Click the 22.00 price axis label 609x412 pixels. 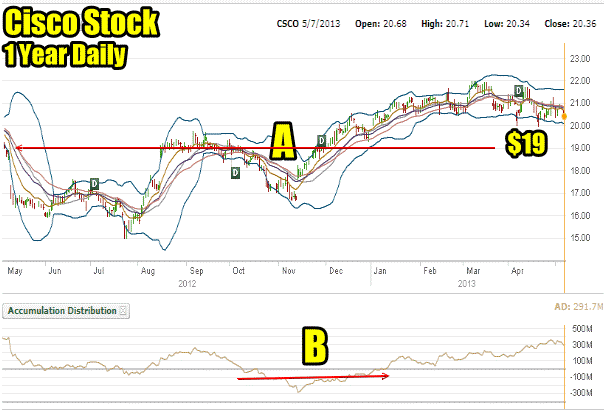pos(580,81)
